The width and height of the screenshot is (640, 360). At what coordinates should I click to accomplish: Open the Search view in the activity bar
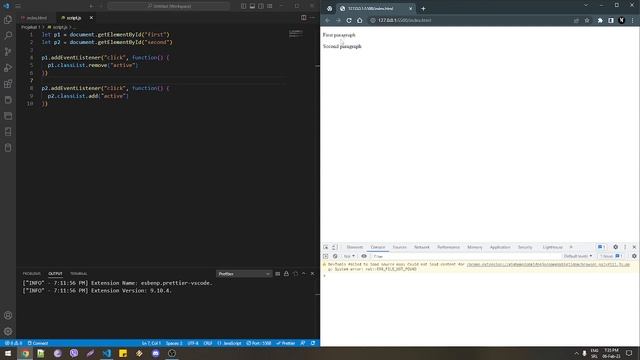point(8,36)
